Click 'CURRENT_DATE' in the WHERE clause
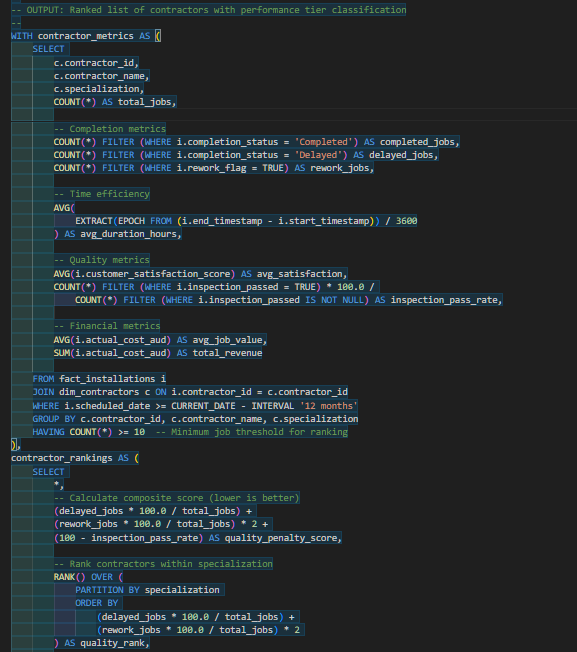 pos(203,405)
